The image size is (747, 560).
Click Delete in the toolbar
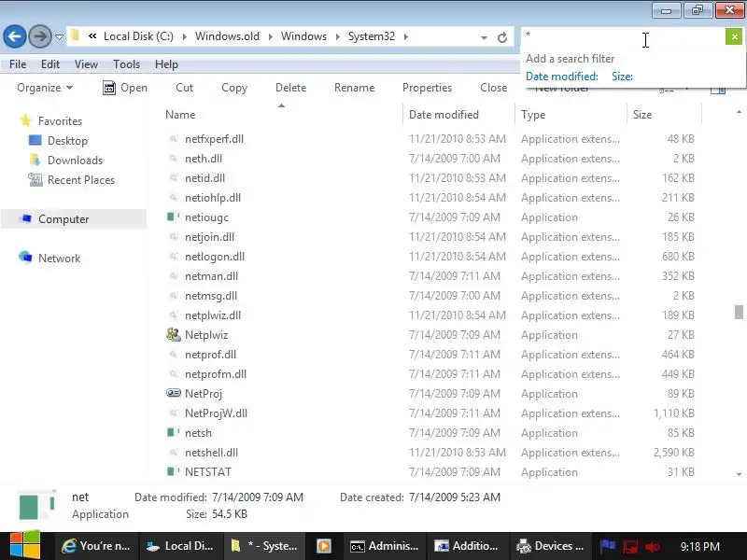coord(290,88)
